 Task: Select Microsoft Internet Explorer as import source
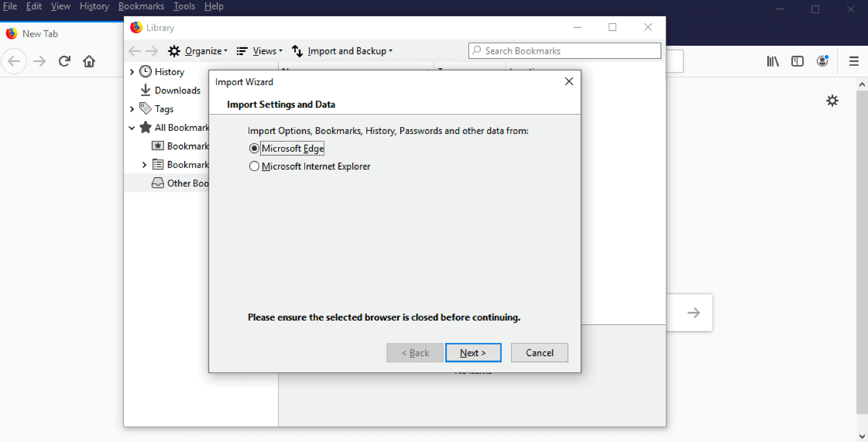coord(254,166)
